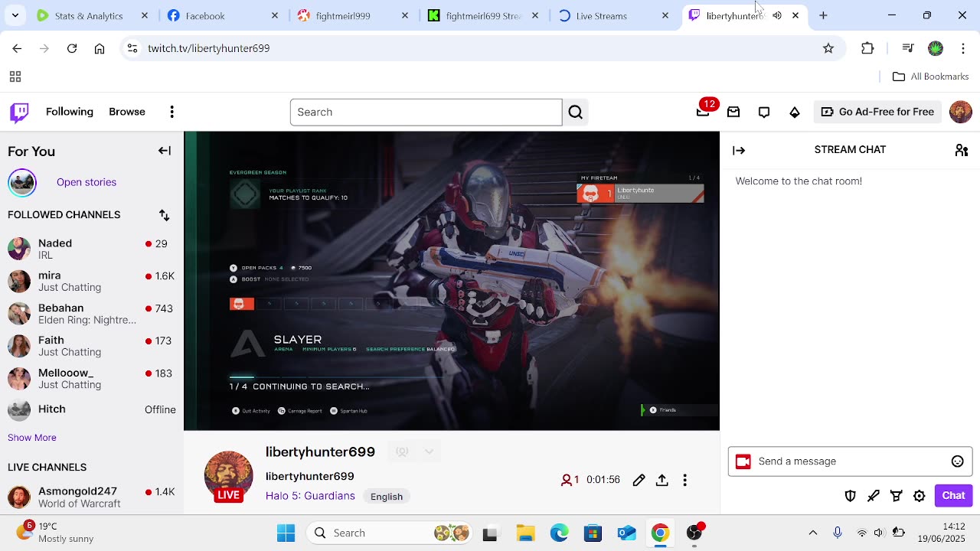Open the Browse menu item
Image resolution: width=980 pixels, height=551 pixels.
tap(127, 112)
